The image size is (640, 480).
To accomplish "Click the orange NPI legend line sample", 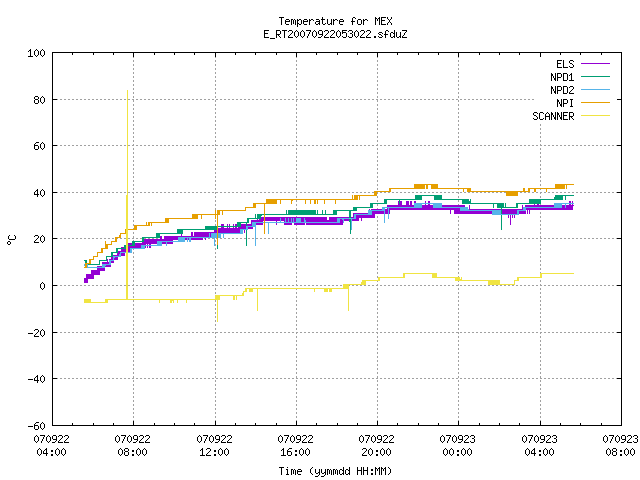I will (x=595, y=102).
